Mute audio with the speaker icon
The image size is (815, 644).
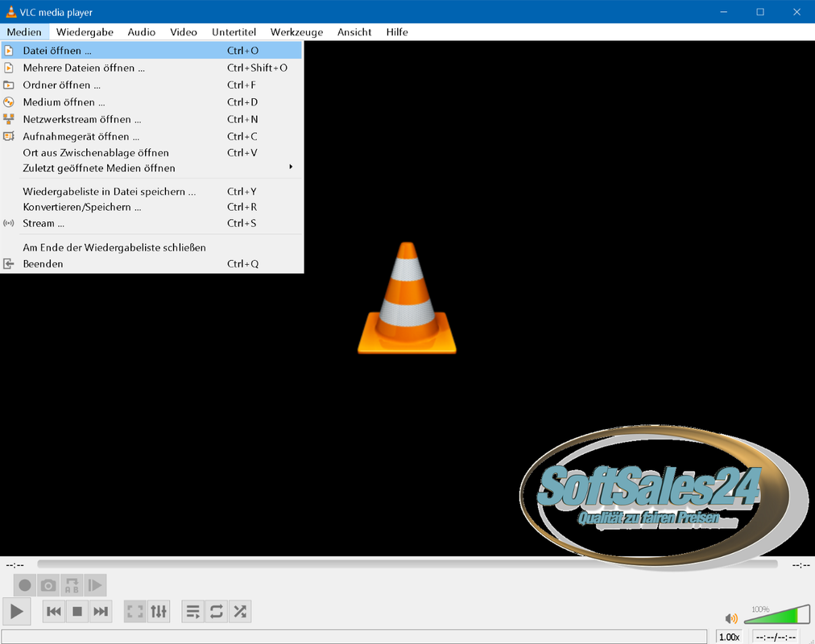click(x=730, y=618)
